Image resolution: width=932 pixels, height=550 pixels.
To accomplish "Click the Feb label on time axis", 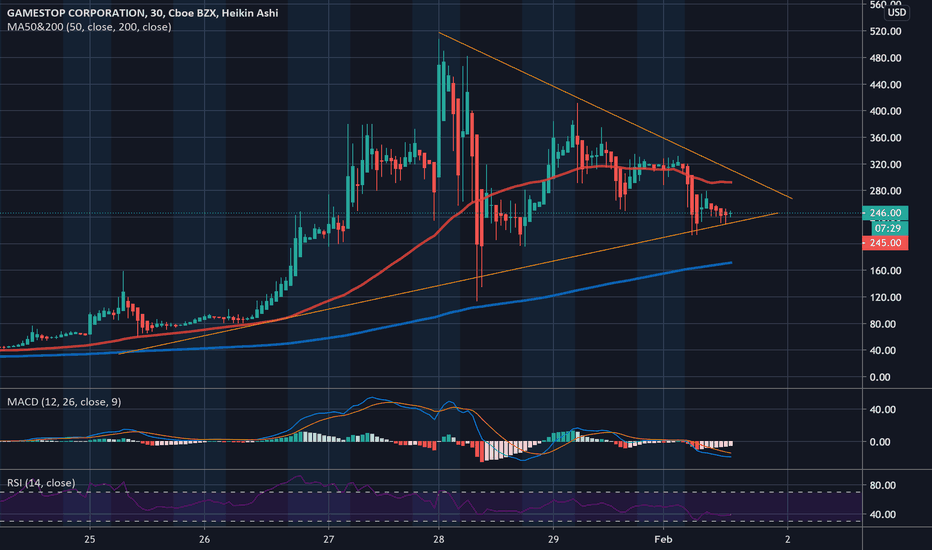I will point(663,539).
